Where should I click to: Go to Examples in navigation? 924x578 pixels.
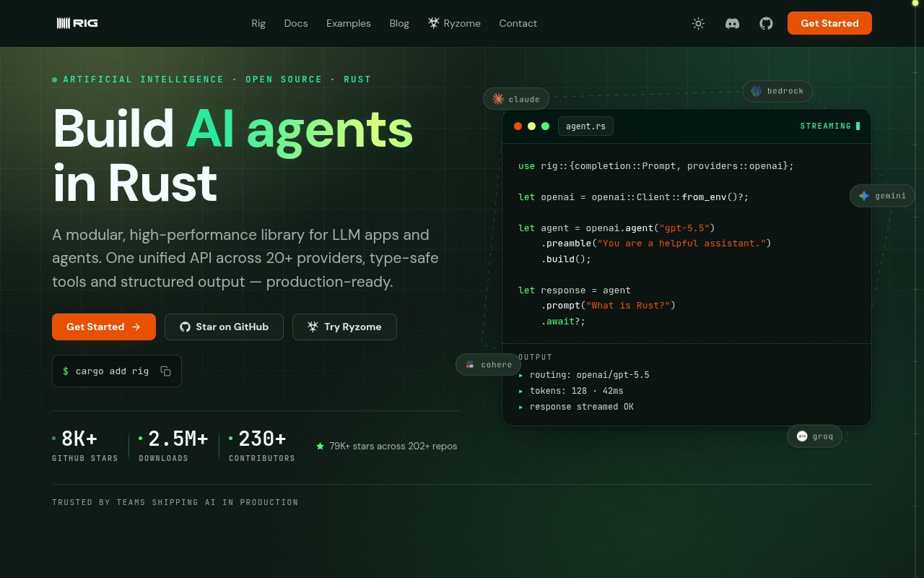(349, 23)
